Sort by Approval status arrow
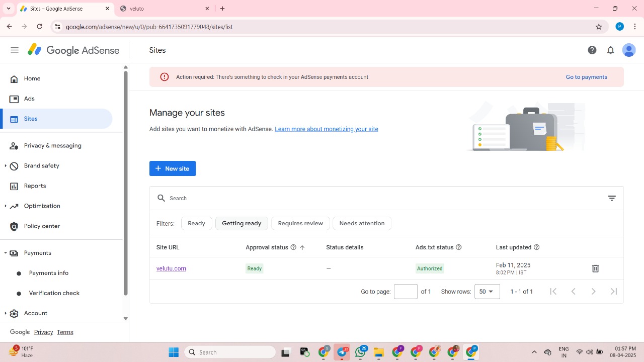 pyautogui.click(x=302, y=247)
